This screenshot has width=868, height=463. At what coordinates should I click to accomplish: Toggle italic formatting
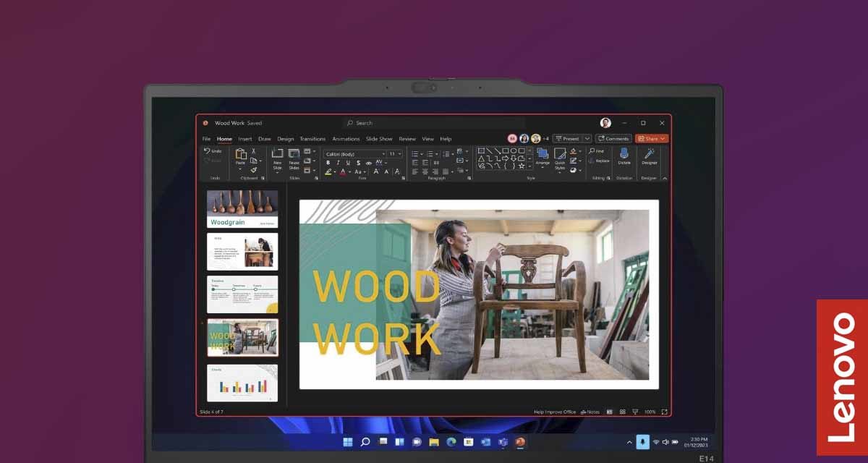pyautogui.click(x=336, y=163)
